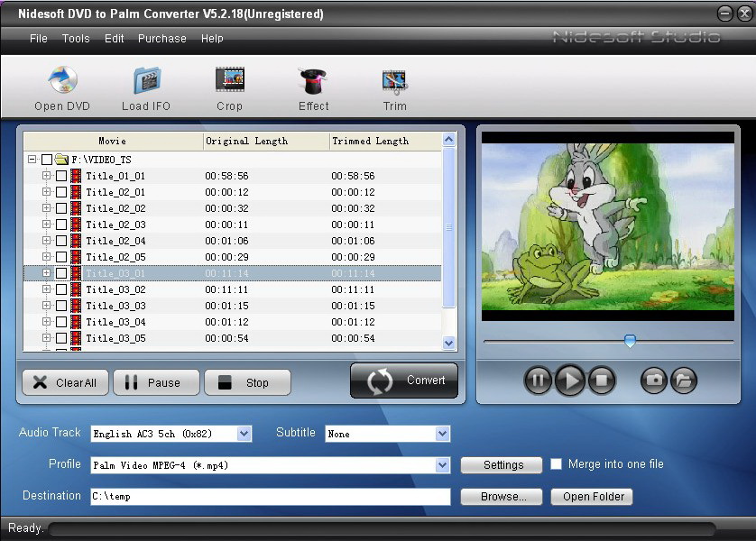The image size is (756, 541).
Task: Click the Stop conversion button
Action: coord(247,382)
